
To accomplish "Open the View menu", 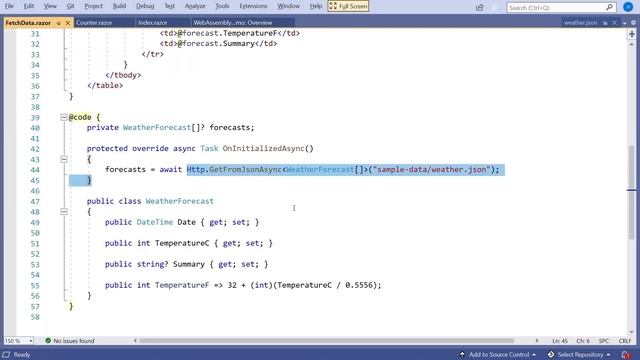I will 50,6.
